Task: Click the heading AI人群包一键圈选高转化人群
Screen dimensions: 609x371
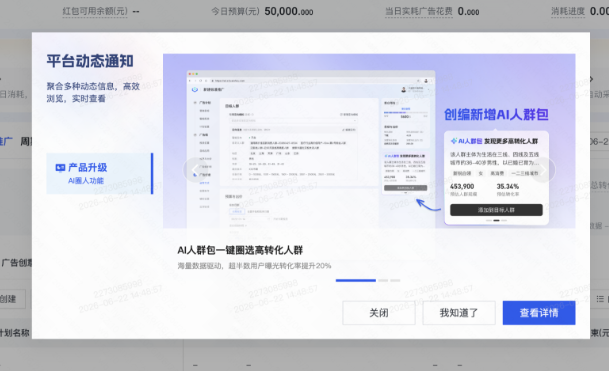Action: pos(240,250)
